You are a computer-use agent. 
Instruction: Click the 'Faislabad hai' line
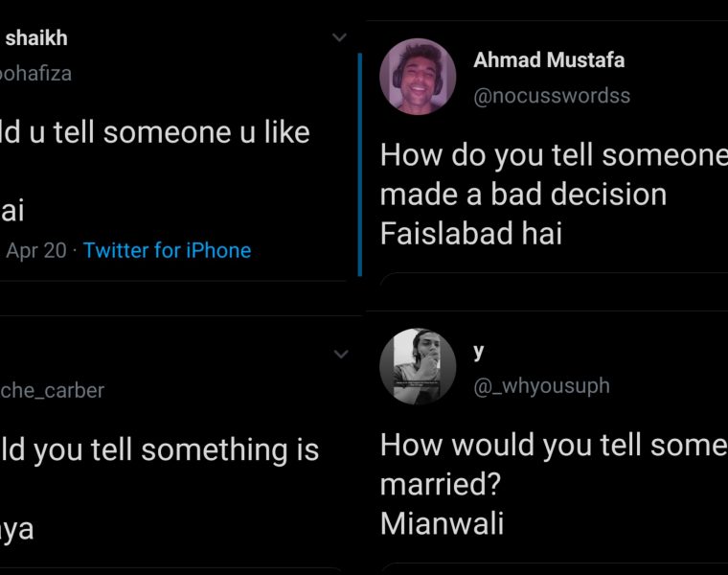(470, 235)
